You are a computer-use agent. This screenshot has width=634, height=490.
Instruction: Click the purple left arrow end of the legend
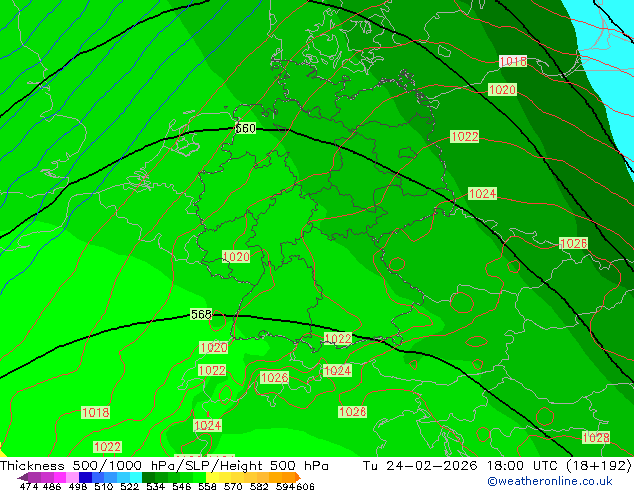(23, 477)
